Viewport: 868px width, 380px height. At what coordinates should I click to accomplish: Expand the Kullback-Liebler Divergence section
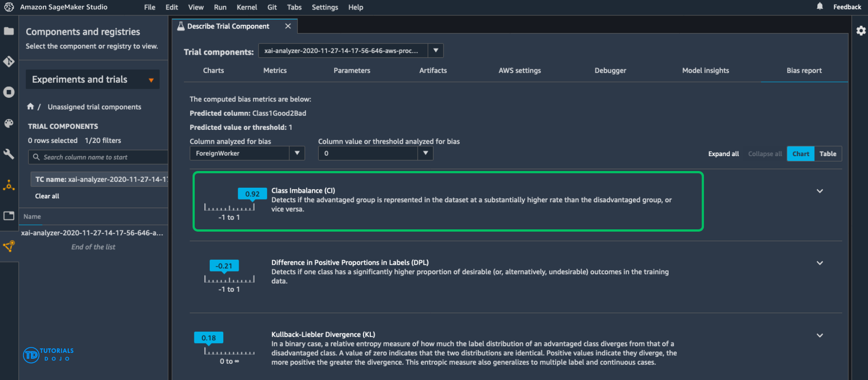click(820, 335)
